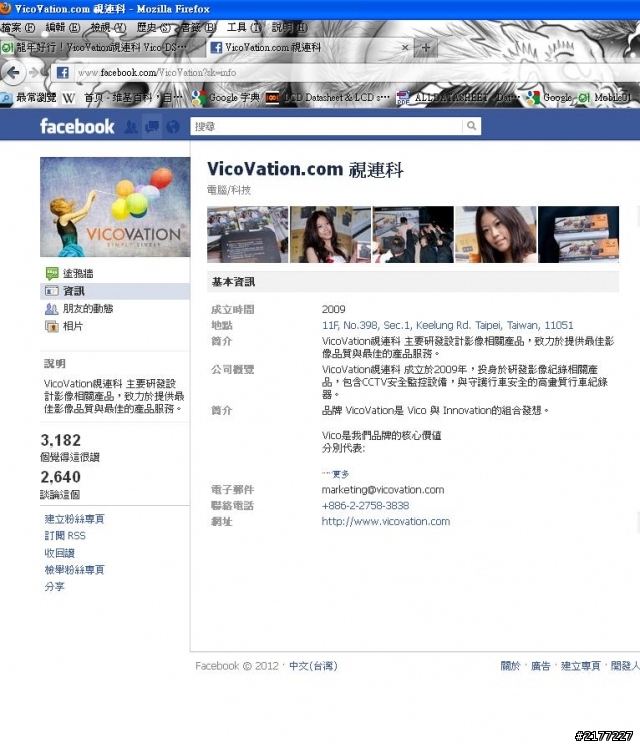Click the 中文(台灣) language link
Image resolution: width=640 pixels, height=744 pixels.
coord(313,666)
